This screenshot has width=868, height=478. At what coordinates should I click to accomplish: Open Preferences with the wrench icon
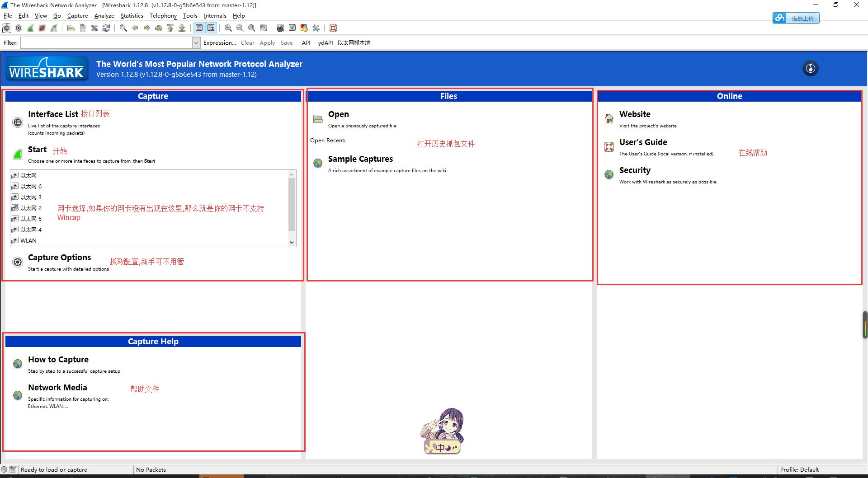pos(316,28)
